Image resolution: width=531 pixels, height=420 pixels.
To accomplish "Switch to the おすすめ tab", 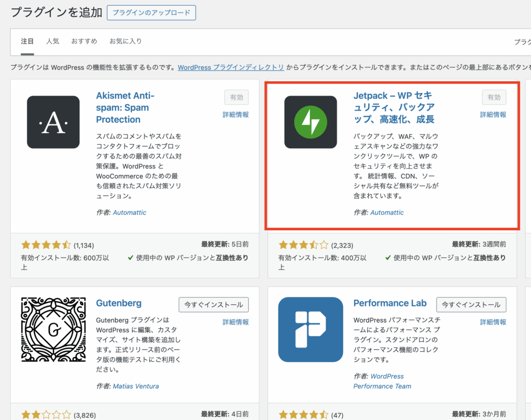I will (84, 41).
